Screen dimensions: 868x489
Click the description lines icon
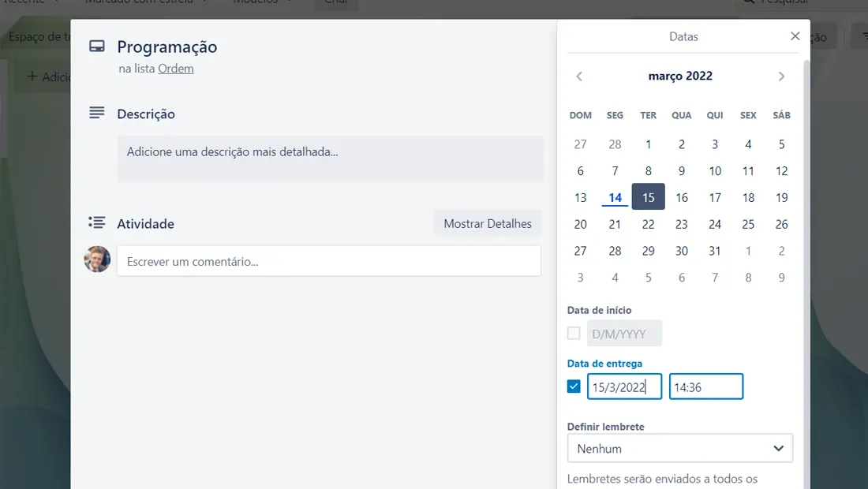click(x=97, y=113)
